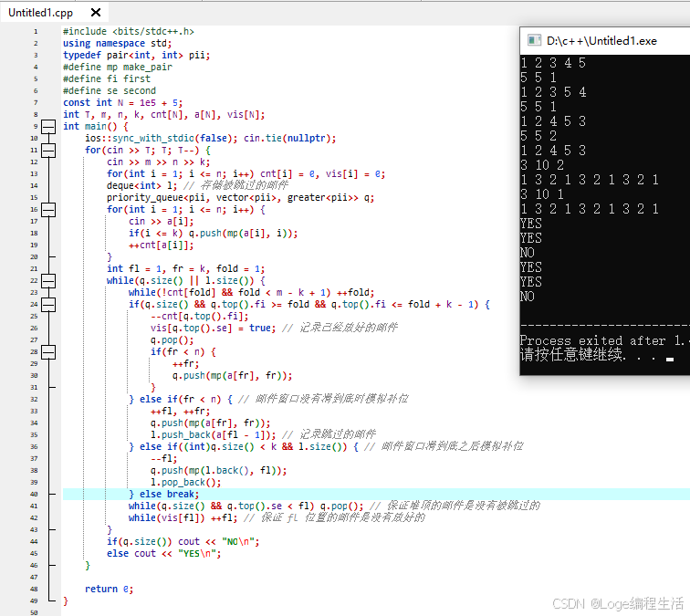Switch to the Untitled1.cpp tab

click(40, 13)
